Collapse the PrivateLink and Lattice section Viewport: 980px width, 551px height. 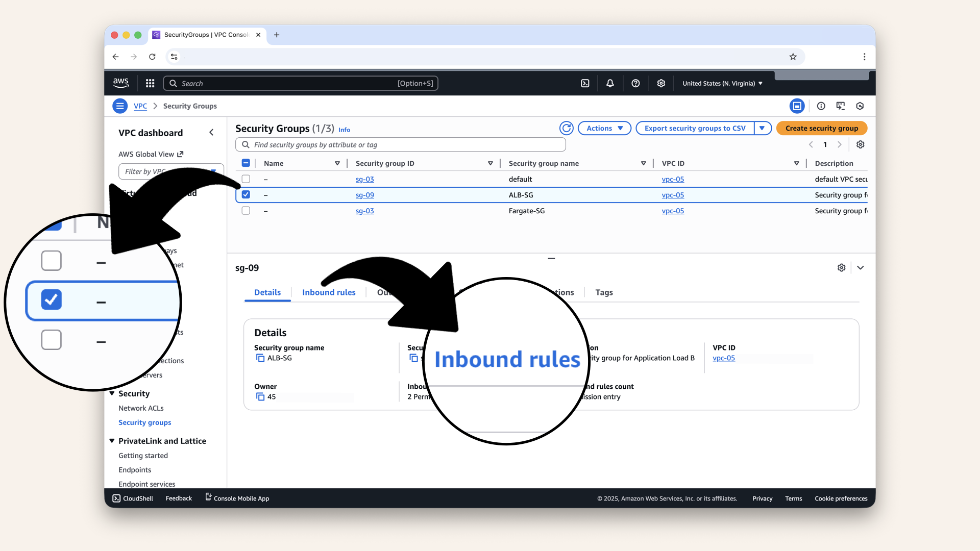point(112,441)
